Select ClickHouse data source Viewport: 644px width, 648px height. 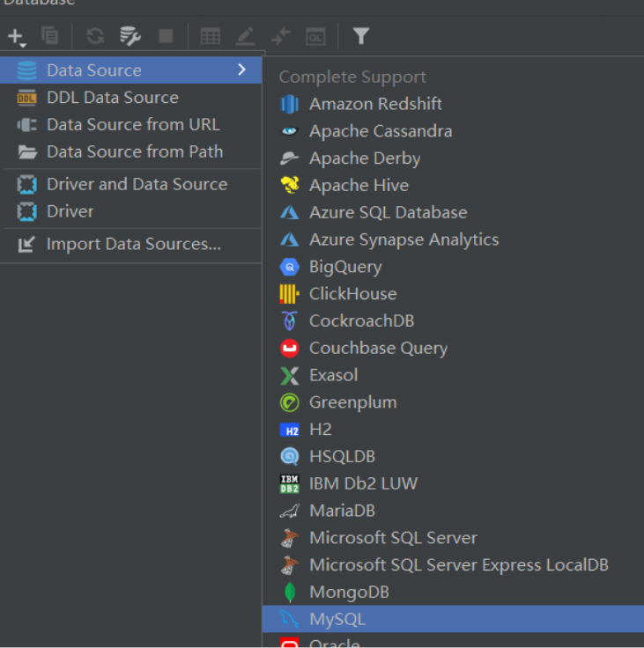[x=453, y=294]
